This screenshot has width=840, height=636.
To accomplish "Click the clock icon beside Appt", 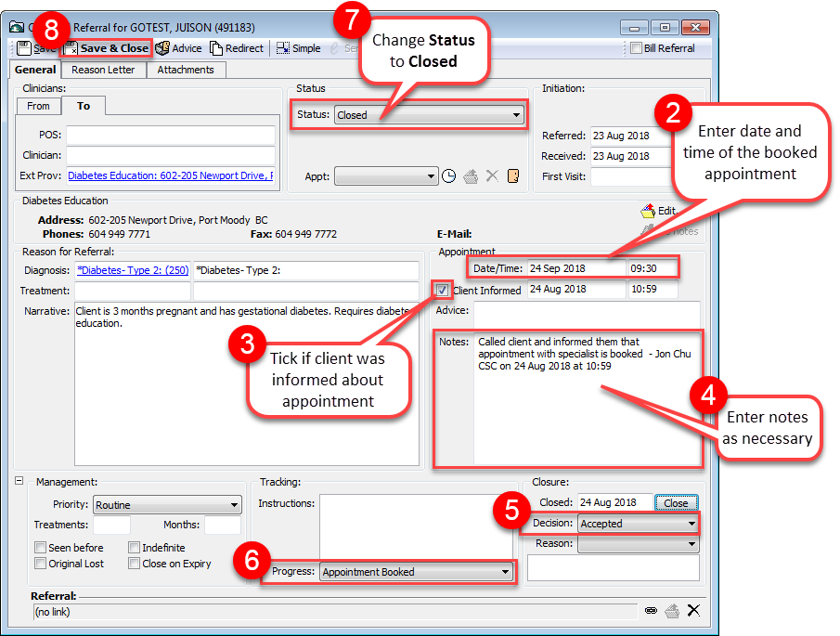I will 448,176.
